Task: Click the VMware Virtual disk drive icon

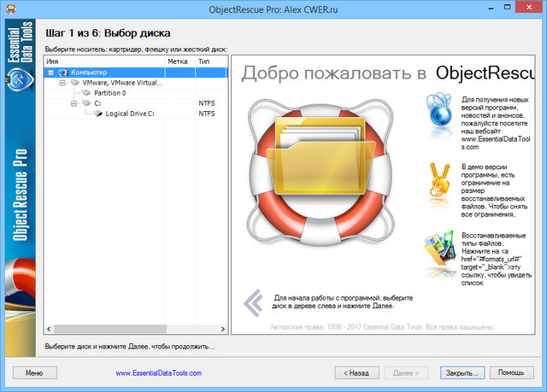Action: point(74,83)
